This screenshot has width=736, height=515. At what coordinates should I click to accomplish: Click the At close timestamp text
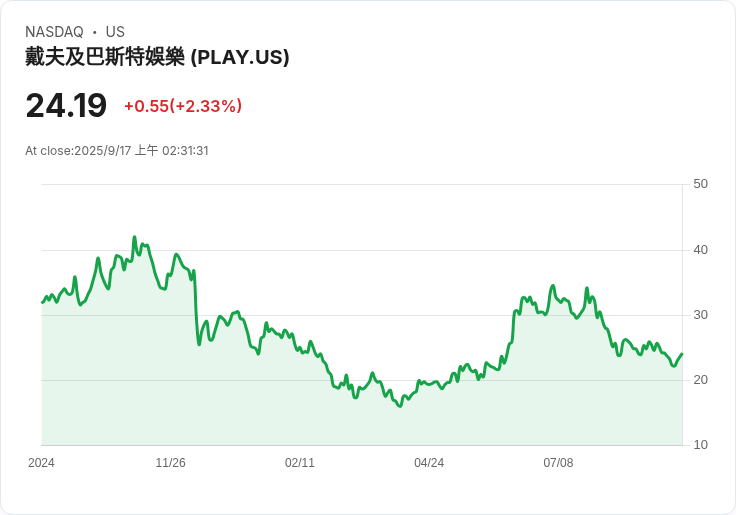[117, 151]
